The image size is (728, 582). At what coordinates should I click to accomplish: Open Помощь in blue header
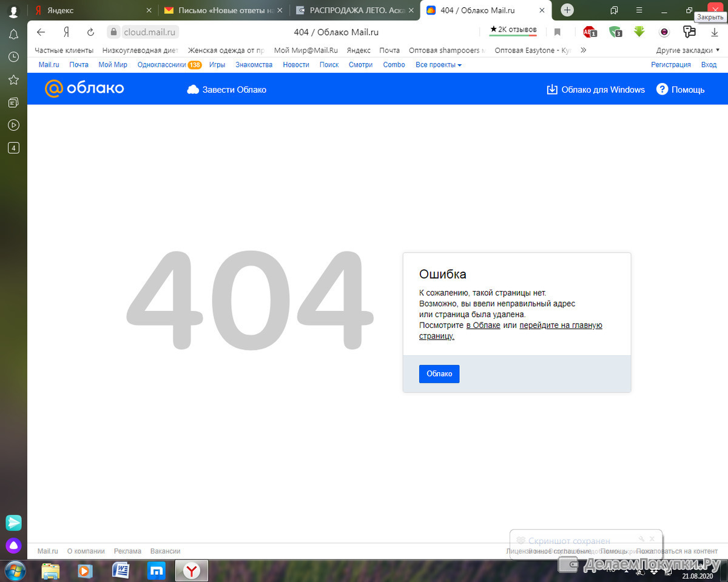pos(681,90)
